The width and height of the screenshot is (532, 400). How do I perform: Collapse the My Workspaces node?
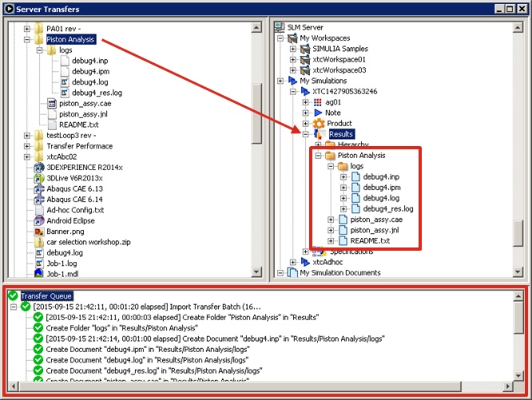click(x=280, y=38)
